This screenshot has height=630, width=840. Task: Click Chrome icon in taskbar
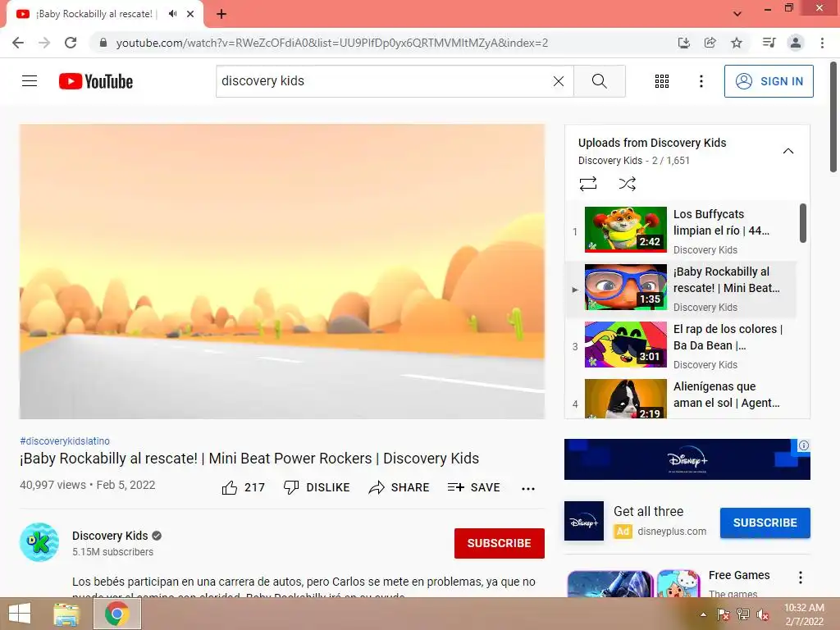[x=116, y=614]
